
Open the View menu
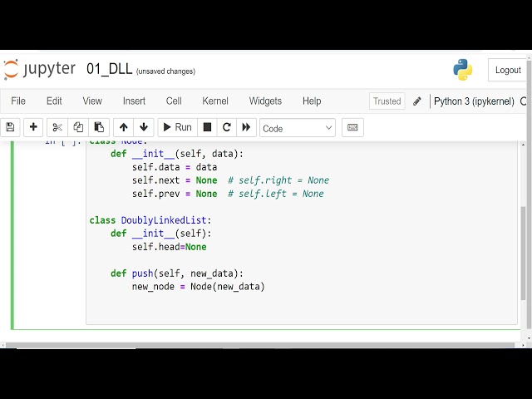click(x=92, y=101)
